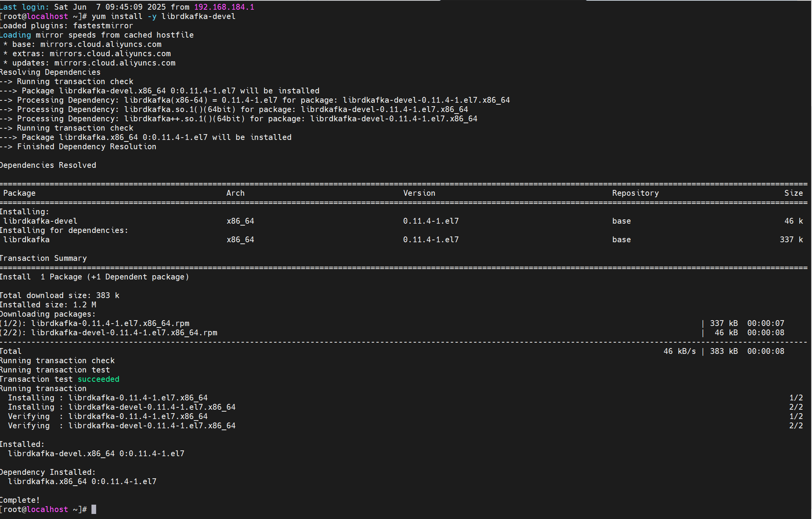The width and height of the screenshot is (812, 519).
Task: Click the librdkafka-devel package name in the table
Action: point(40,221)
